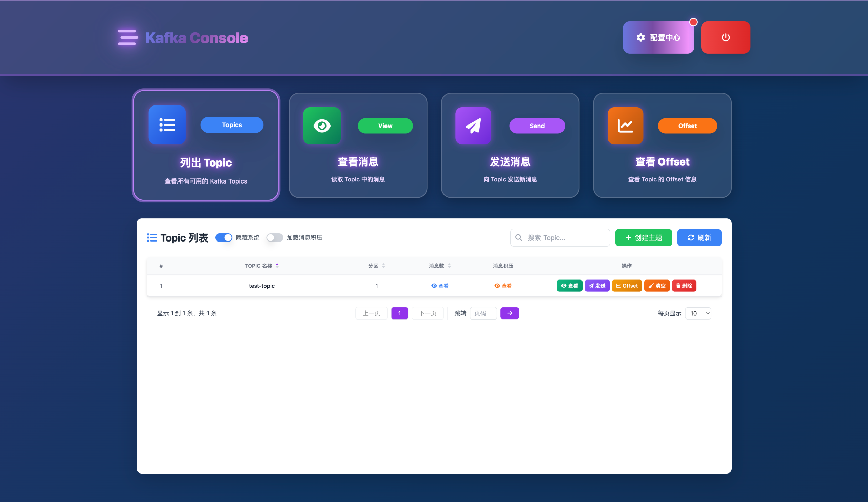Click green 查看 action button for test-topic
Image resolution: width=868 pixels, height=502 pixels.
click(x=569, y=286)
